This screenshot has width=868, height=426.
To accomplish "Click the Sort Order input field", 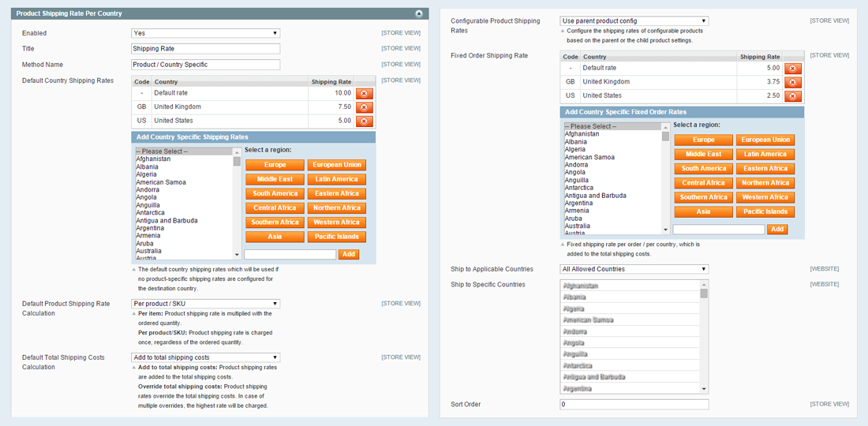I will point(634,405).
